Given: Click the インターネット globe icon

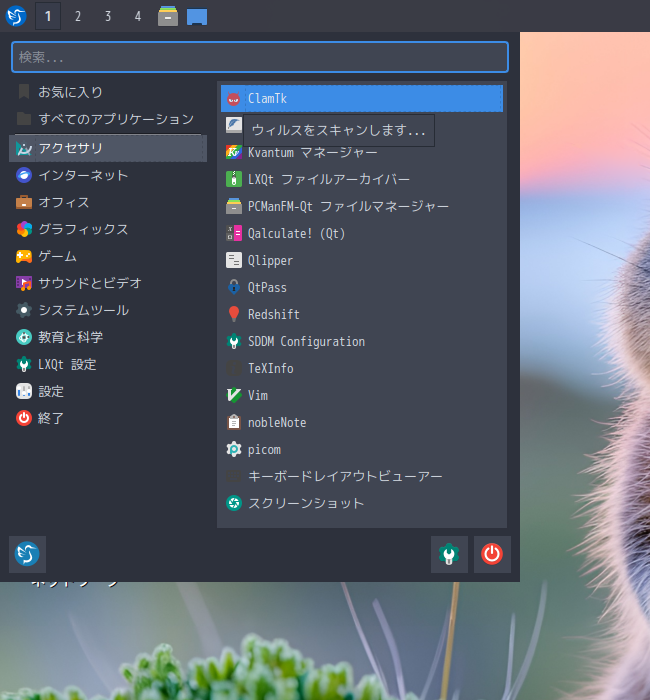Looking at the screenshot, I should [24, 175].
